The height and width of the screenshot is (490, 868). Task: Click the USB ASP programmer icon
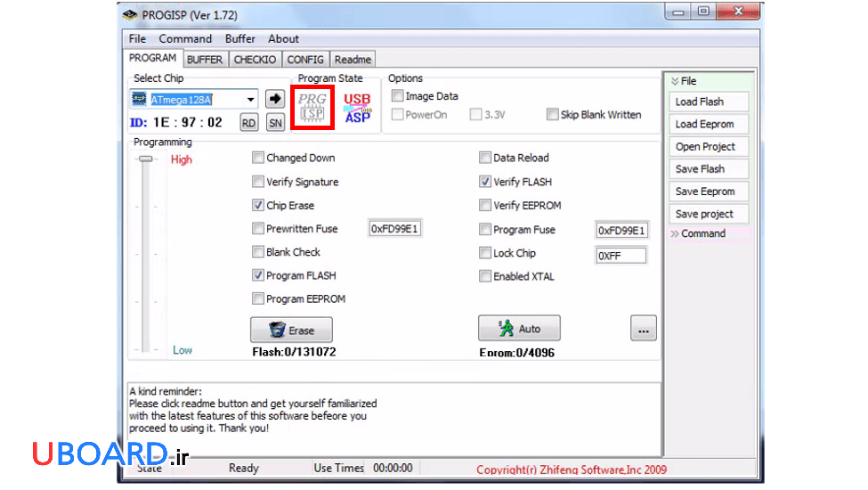pyautogui.click(x=358, y=108)
